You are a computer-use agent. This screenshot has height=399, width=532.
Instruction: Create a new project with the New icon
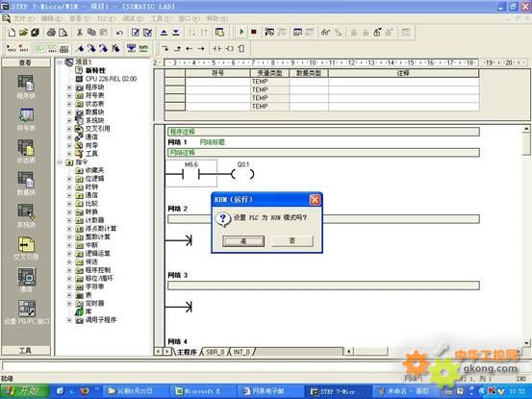[12, 33]
